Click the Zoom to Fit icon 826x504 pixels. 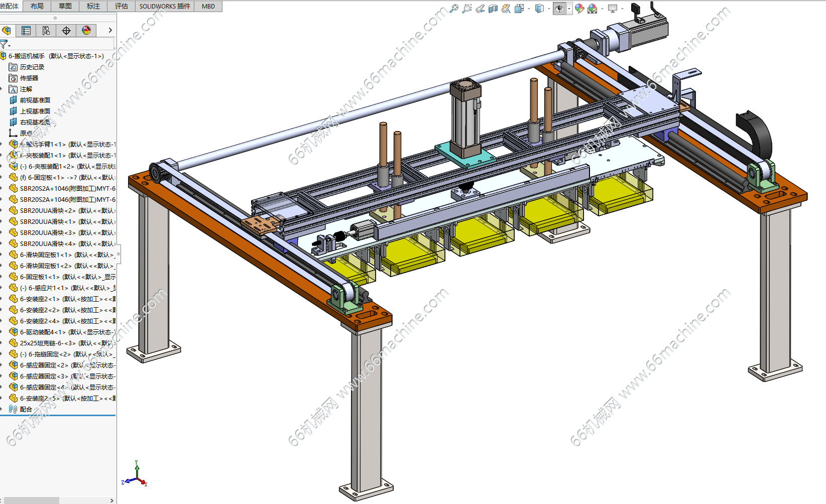(x=454, y=9)
